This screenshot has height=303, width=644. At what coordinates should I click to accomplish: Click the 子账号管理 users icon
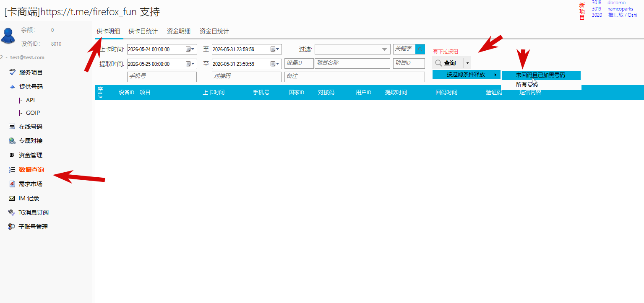pos(12,227)
